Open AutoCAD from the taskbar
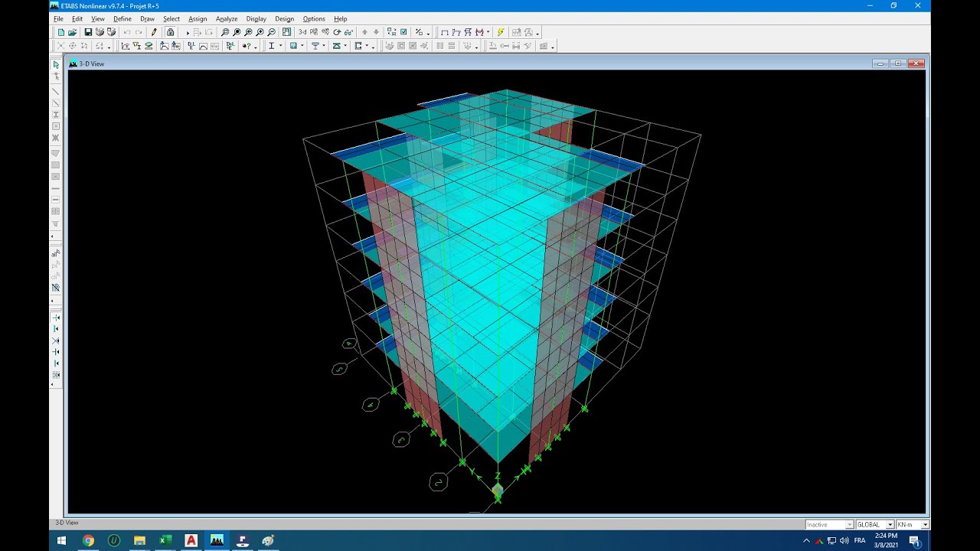Viewport: 980px width, 551px height. click(x=191, y=540)
